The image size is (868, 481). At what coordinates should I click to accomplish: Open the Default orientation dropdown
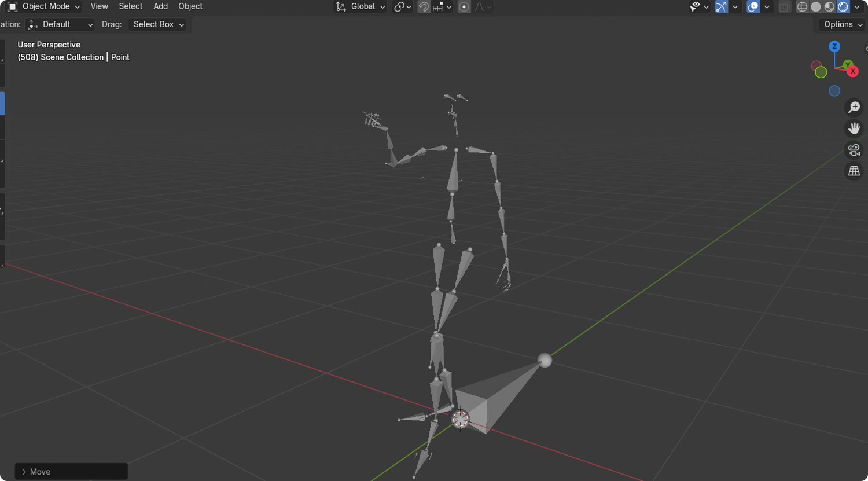click(x=60, y=24)
